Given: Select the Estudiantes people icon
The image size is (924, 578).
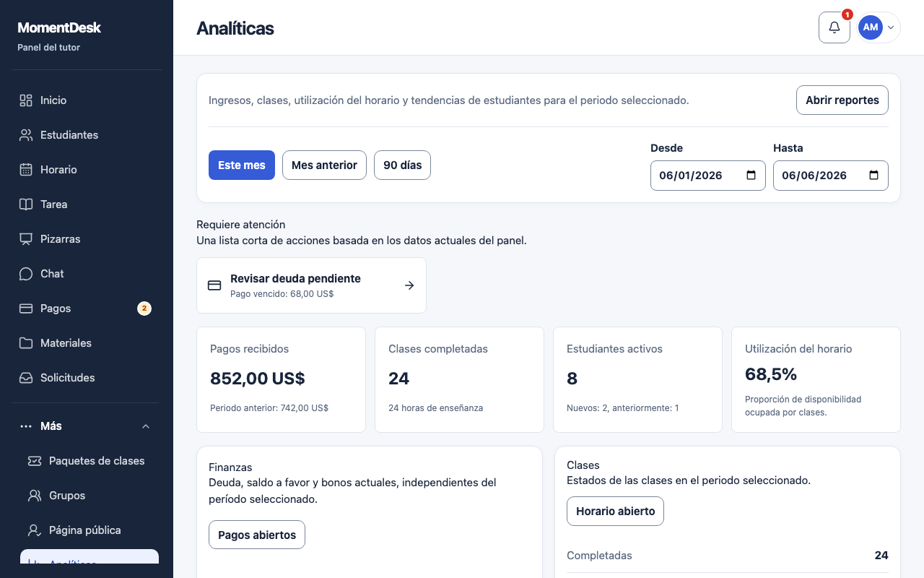Looking at the screenshot, I should point(26,135).
